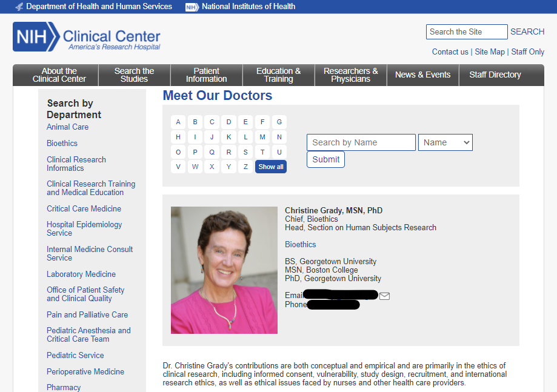557x392 pixels.
Task: Filter doctors by letter Q
Action: click(x=212, y=152)
